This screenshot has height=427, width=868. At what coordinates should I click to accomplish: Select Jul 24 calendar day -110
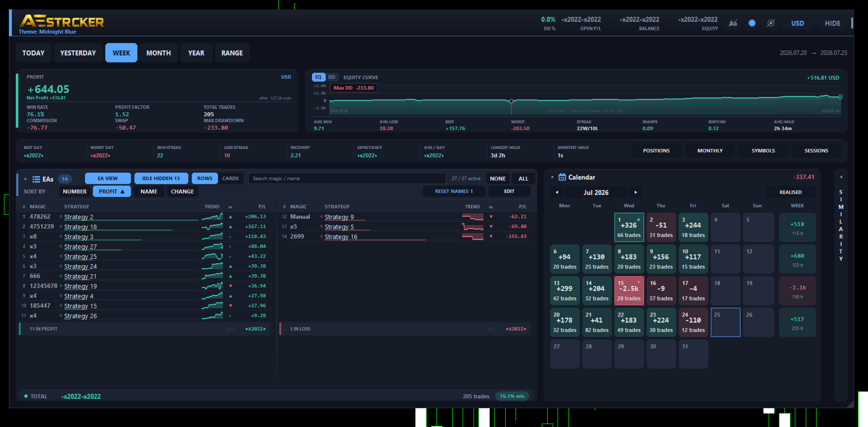(x=693, y=323)
